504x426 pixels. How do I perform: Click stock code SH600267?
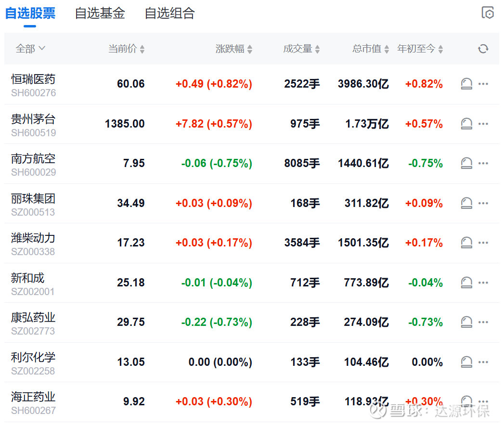click(33, 411)
